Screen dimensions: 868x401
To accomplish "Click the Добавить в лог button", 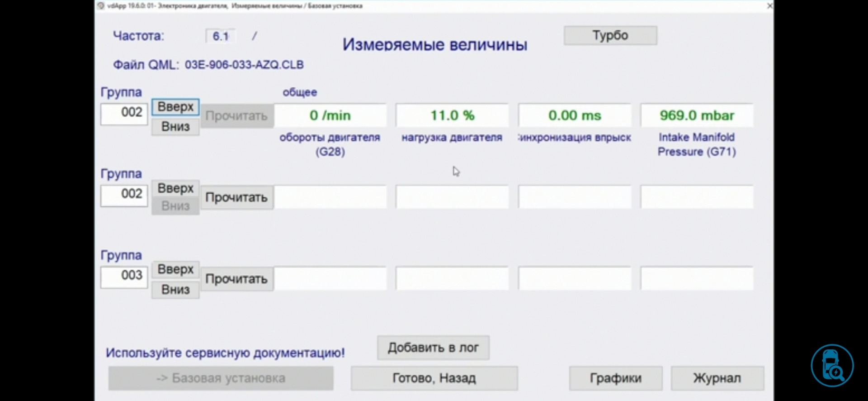I will click(x=433, y=348).
